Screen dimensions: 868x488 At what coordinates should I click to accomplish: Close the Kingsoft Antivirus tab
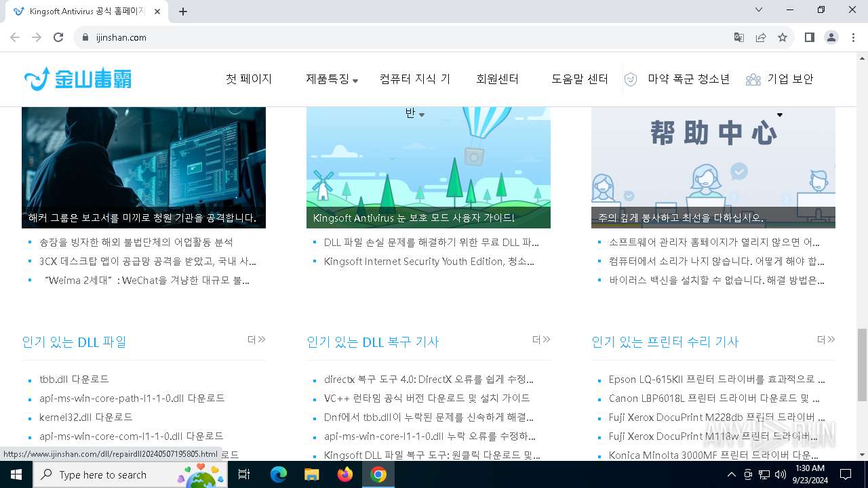(157, 11)
